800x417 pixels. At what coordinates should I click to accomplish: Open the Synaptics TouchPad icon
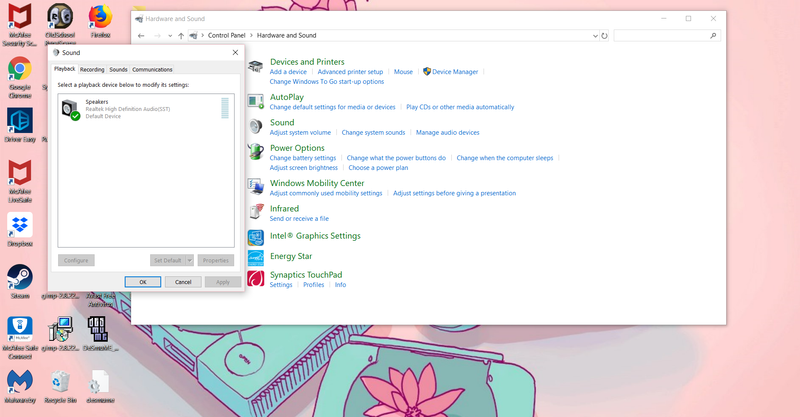point(256,279)
